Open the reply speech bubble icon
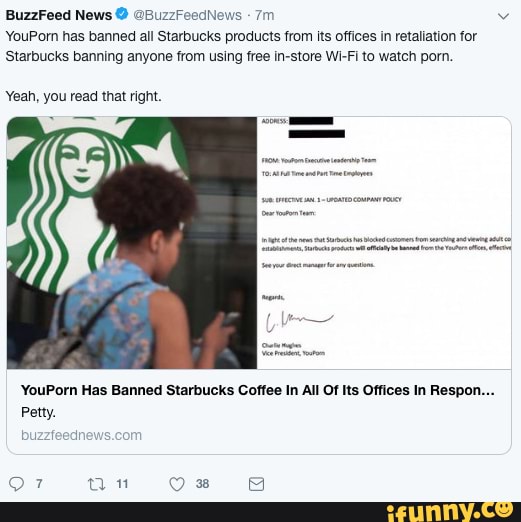Screen dimensions: 521x522 (16, 484)
